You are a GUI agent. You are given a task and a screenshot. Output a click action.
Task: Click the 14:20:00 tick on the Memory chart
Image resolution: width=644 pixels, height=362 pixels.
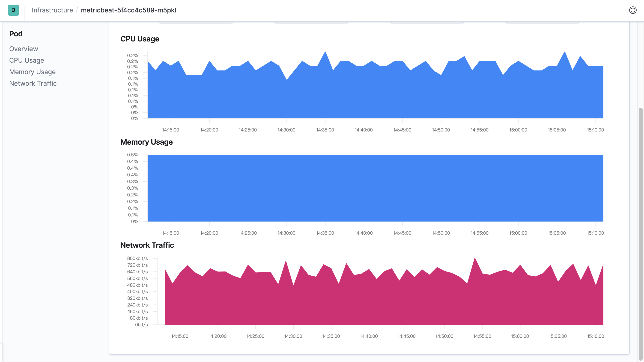(x=209, y=233)
